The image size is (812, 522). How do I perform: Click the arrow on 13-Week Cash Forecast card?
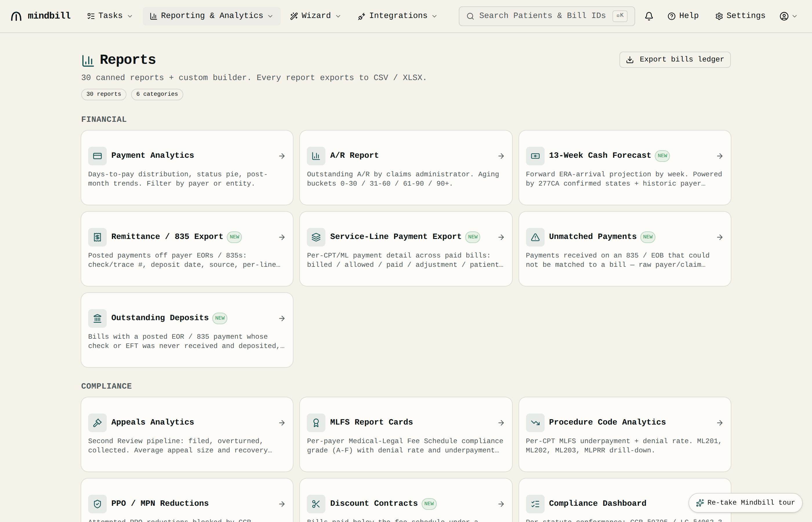click(x=720, y=156)
